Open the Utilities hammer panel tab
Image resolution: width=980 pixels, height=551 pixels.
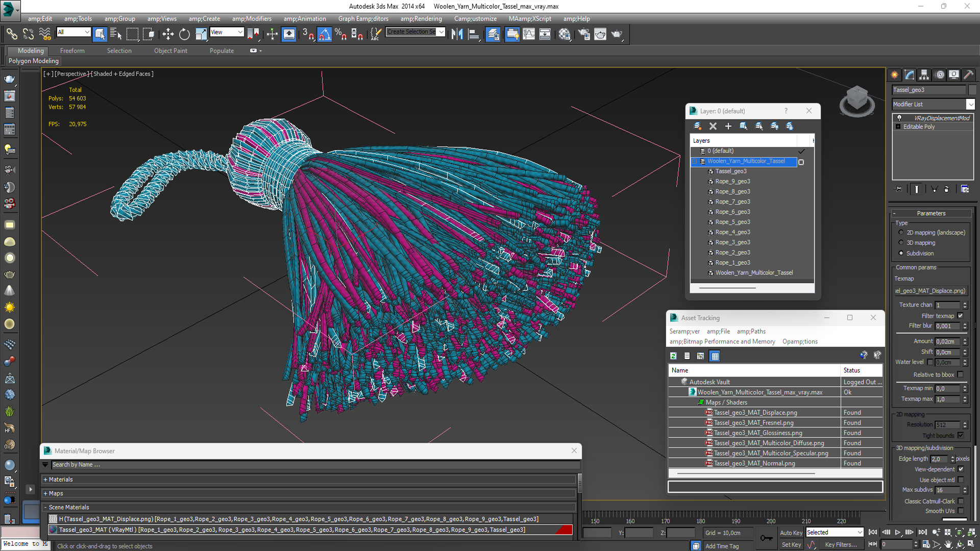pyautogui.click(x=968, y=75)
